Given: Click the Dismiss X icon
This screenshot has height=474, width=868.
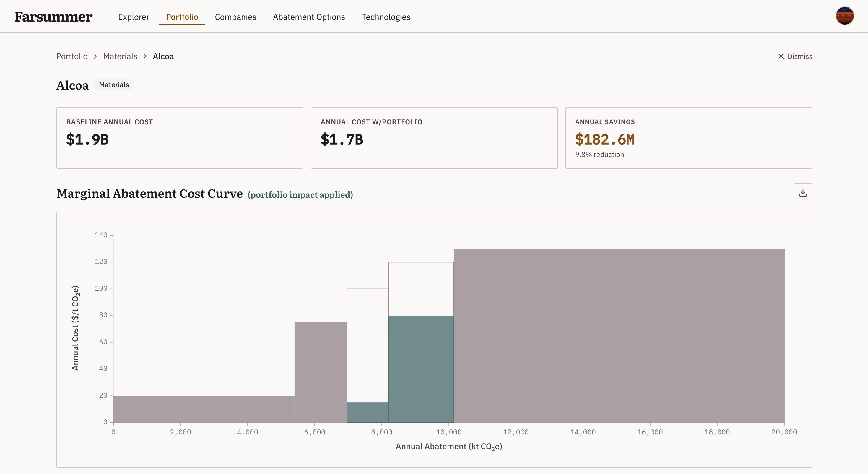Looking at the screenshot, I should tap(781, 56).
